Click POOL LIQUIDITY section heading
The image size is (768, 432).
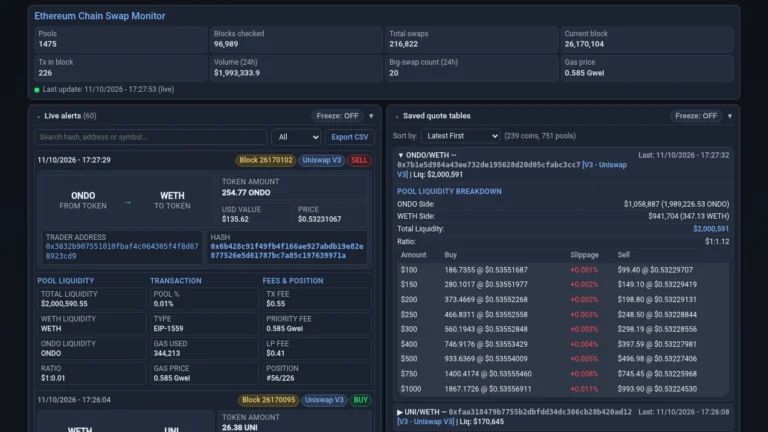point(66,281)
